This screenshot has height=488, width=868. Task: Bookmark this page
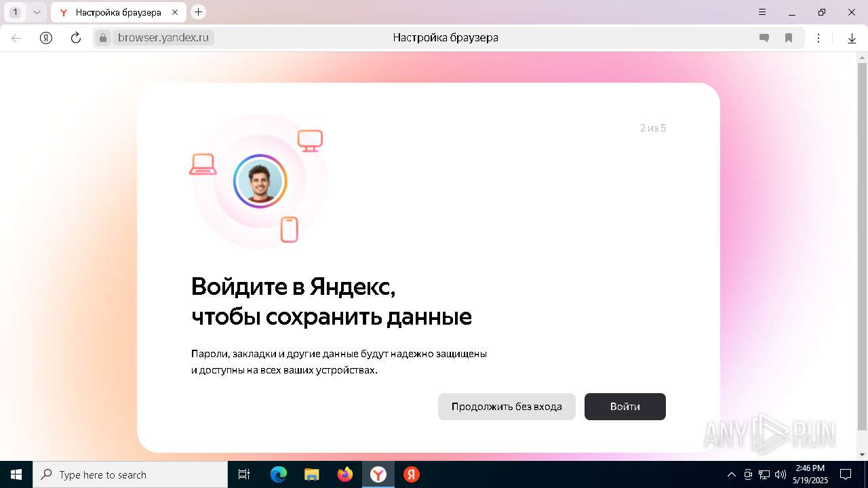pos(789,38)
